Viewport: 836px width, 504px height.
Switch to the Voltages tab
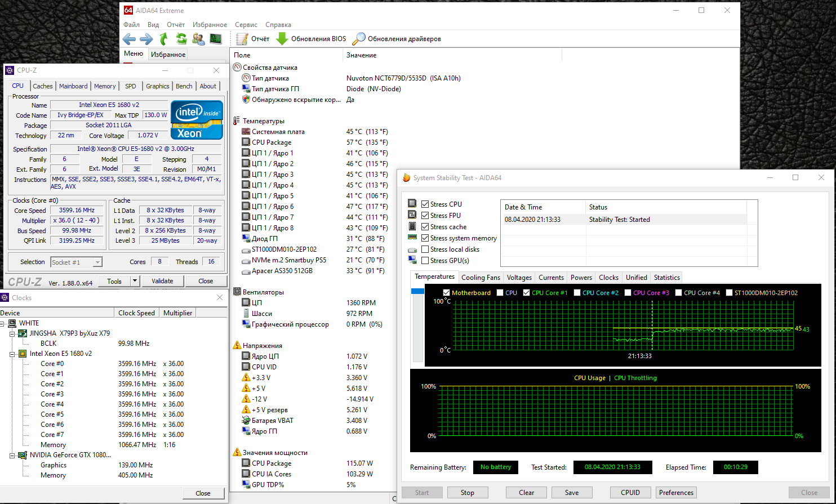(x=519, y=278)
